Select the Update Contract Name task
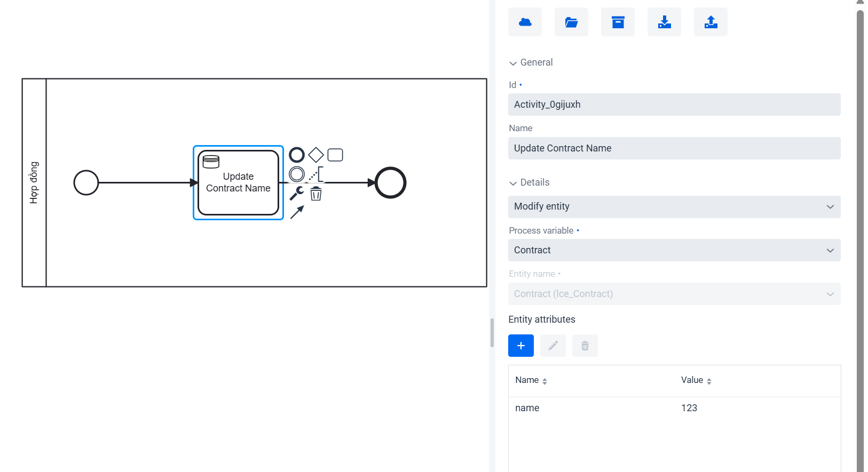The height and width of the screenshot is (472, 868). click(238, 182)
